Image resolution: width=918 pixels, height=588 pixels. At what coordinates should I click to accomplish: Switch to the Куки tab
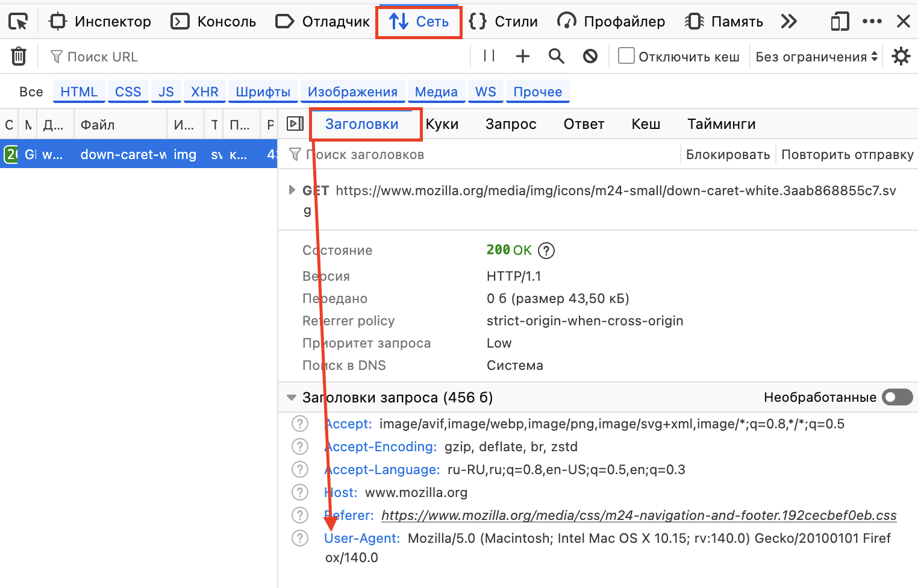click(x=442, y=124)
